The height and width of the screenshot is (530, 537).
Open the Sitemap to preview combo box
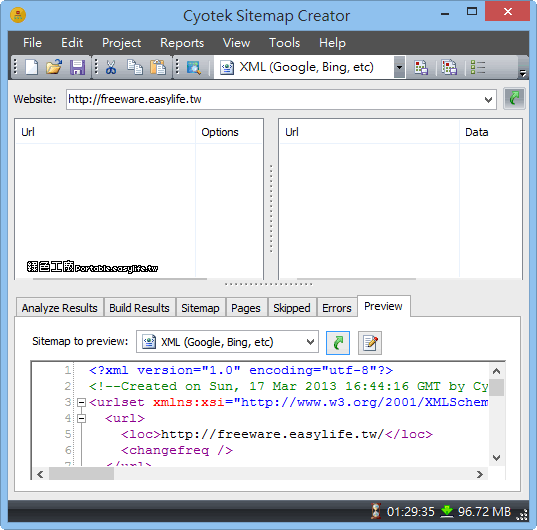[227, 342]
